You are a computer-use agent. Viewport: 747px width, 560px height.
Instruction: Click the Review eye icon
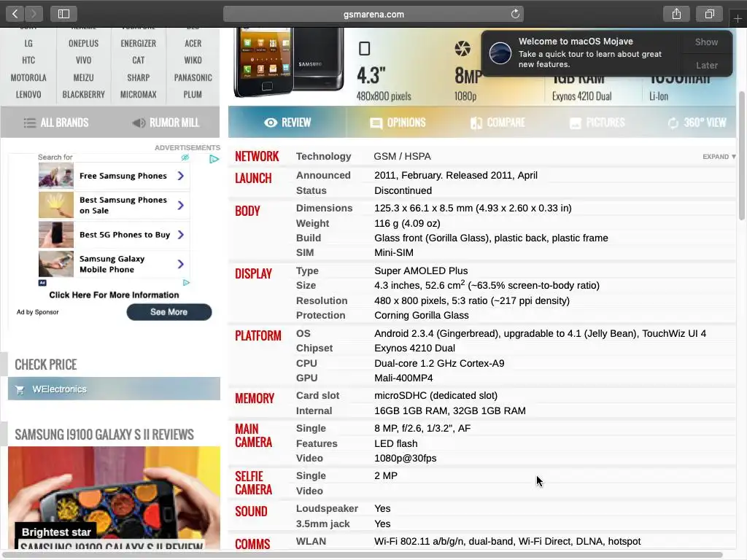271,122
